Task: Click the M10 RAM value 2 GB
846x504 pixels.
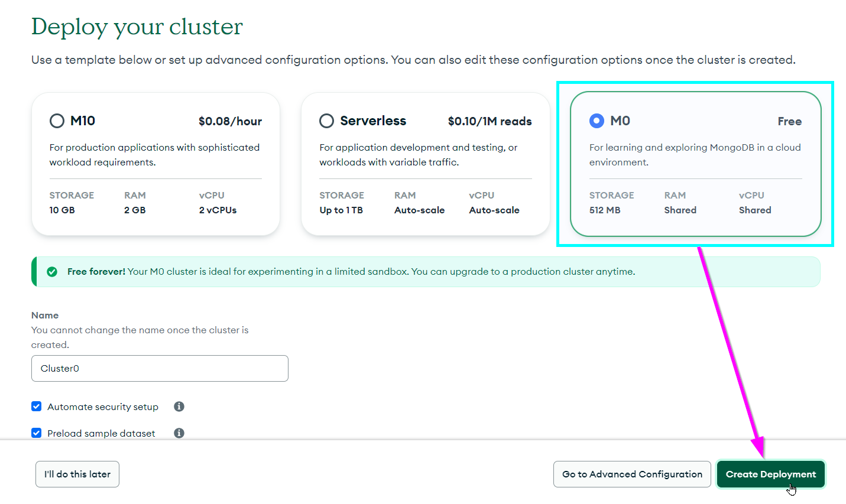Action: [135, 210]
